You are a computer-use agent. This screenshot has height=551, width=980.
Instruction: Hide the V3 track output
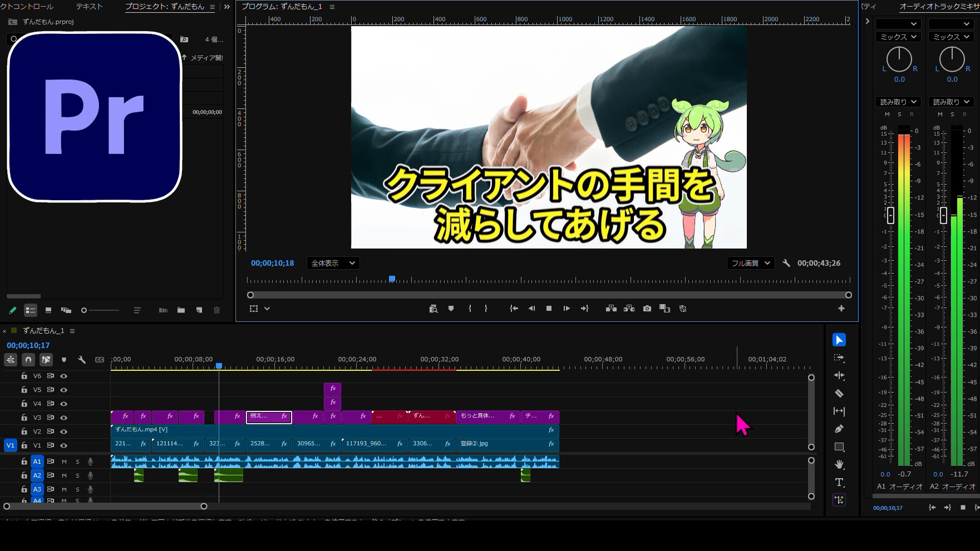[x=64, y=418]
